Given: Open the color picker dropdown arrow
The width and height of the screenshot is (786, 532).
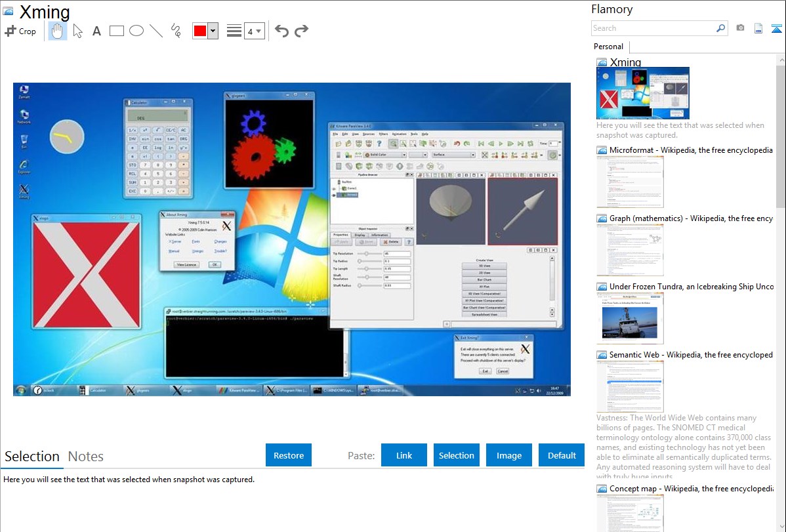Looking at the screenshot, I should pos(213,31).
